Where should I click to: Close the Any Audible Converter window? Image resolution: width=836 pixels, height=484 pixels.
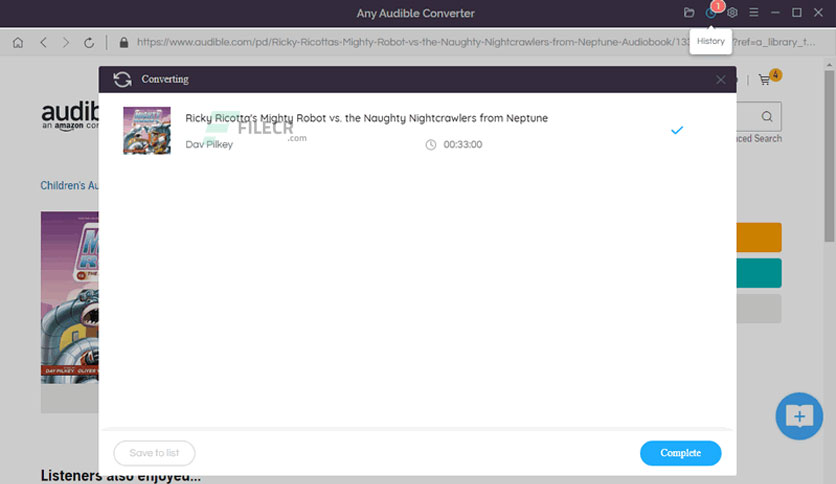click(818, 12)
